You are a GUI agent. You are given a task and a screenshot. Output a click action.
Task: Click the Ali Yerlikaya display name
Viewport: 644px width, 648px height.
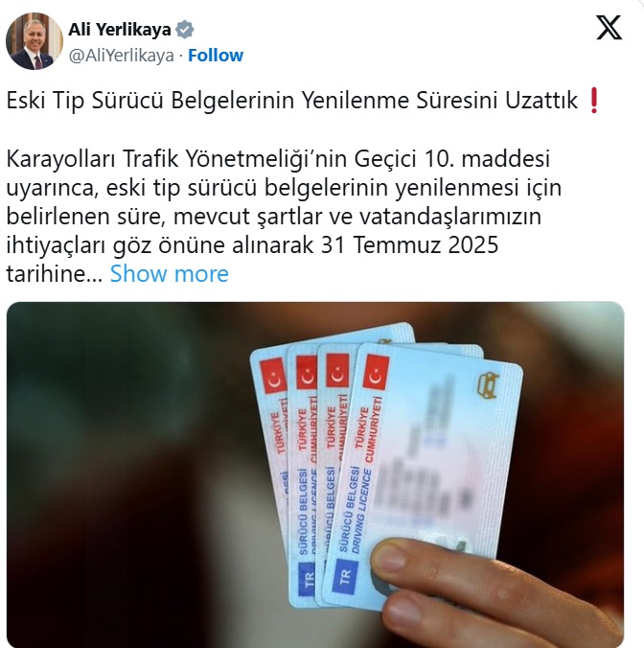(x=120, y=30)
